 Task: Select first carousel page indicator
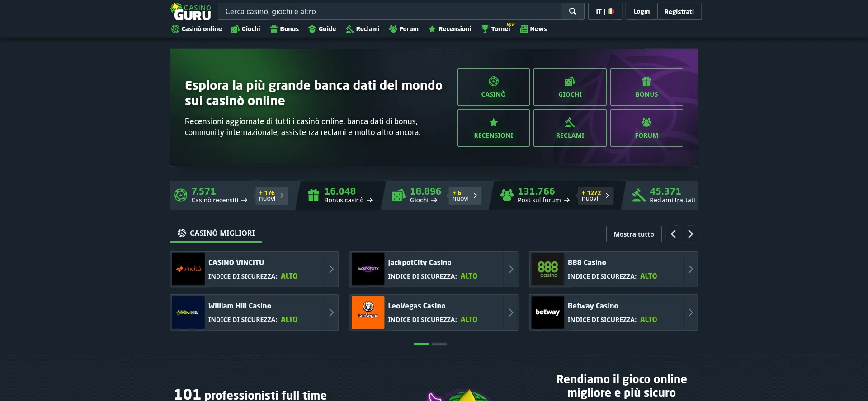click(421, 344)
